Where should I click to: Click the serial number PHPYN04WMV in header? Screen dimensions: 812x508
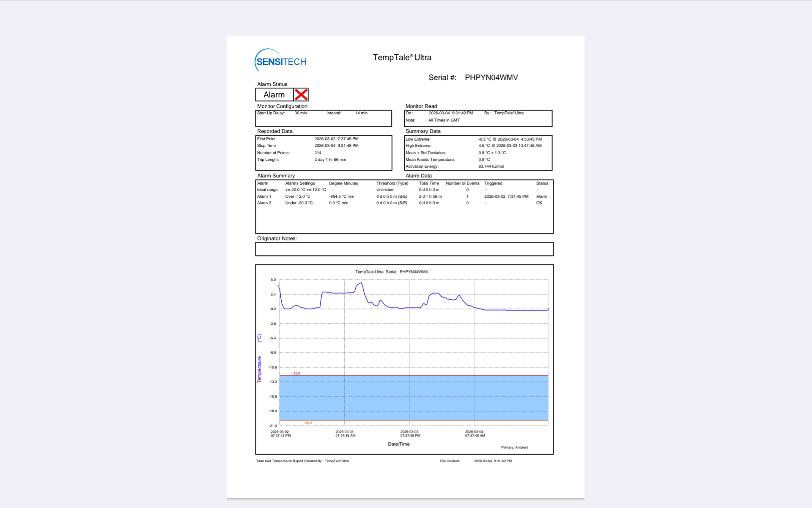click(x=491, y=77)
